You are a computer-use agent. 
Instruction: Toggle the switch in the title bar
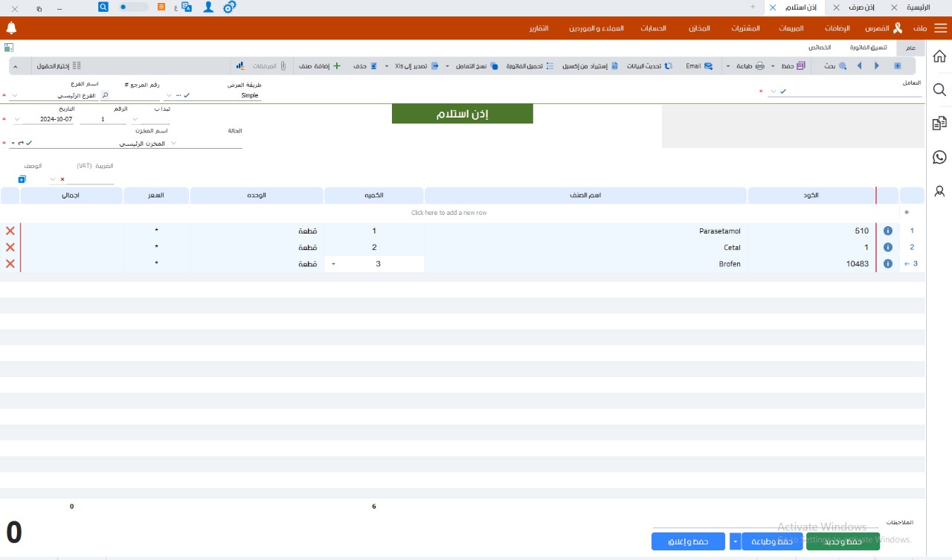coord(134,7)
